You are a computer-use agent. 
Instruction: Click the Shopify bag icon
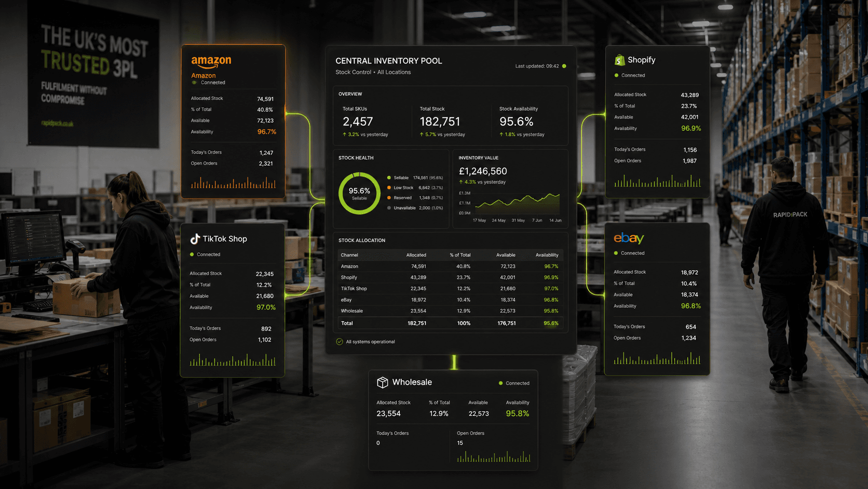619,60
